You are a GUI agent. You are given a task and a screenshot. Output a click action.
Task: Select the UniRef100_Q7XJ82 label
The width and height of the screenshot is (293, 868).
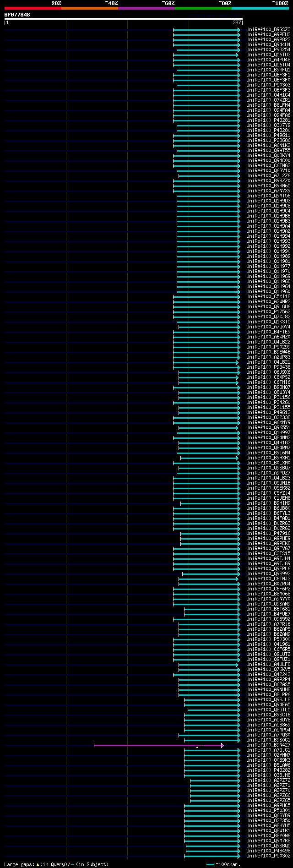point(268,317)
